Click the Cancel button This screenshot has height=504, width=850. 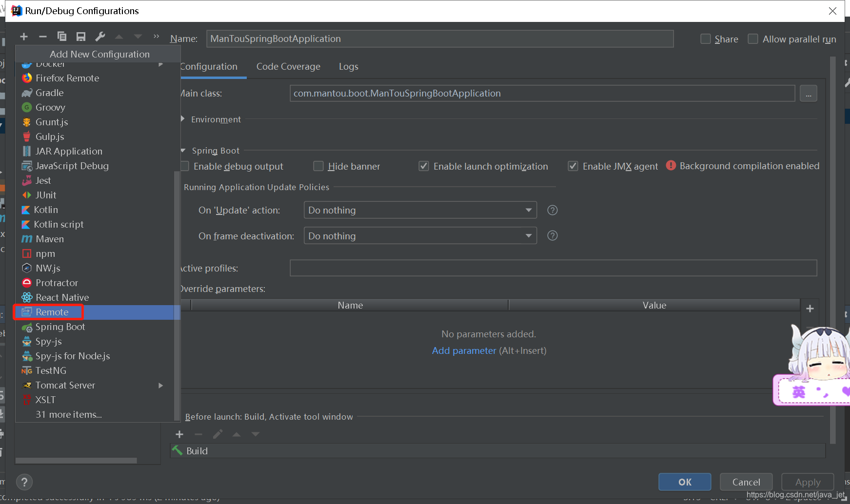point(746,482)
